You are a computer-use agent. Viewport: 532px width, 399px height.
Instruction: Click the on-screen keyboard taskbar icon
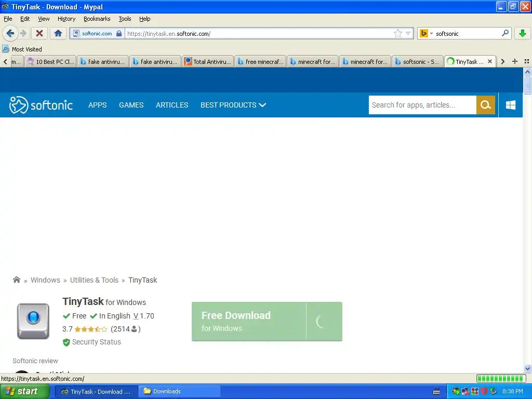pyautogui.click(x=436, y=392)
